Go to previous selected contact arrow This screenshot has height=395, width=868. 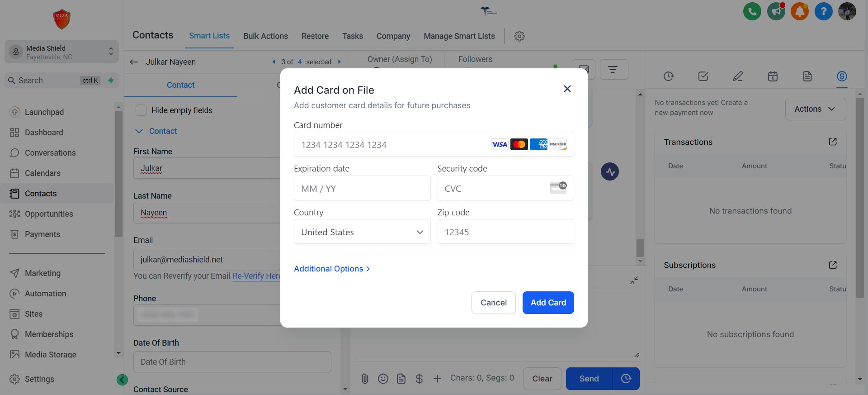coord(274,62)
